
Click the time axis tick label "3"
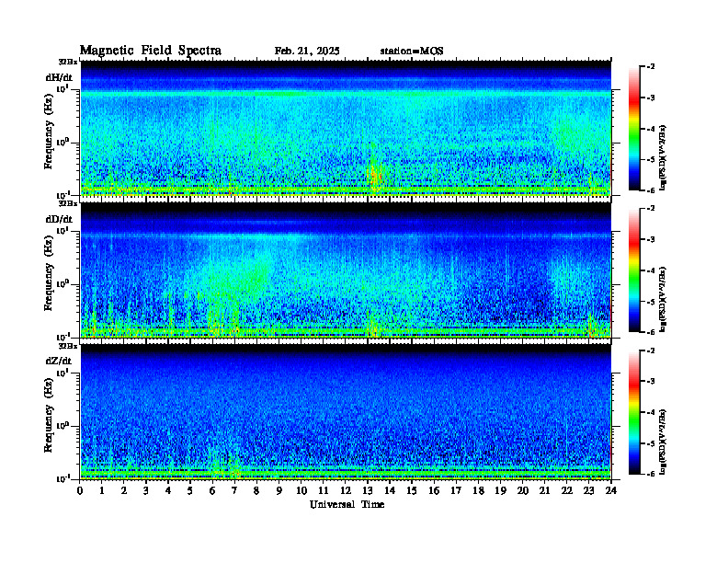[146, 490]
